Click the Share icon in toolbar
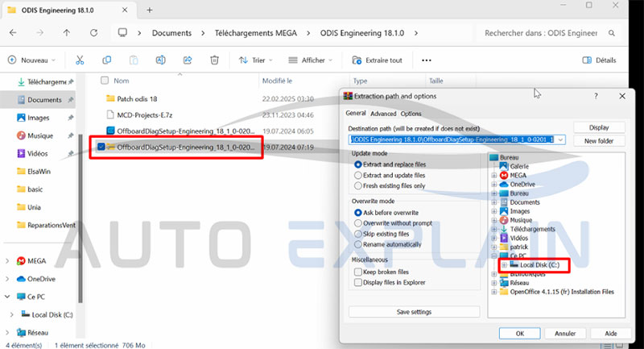The height and width of the screenshot is (349, 644). [188, 60]
